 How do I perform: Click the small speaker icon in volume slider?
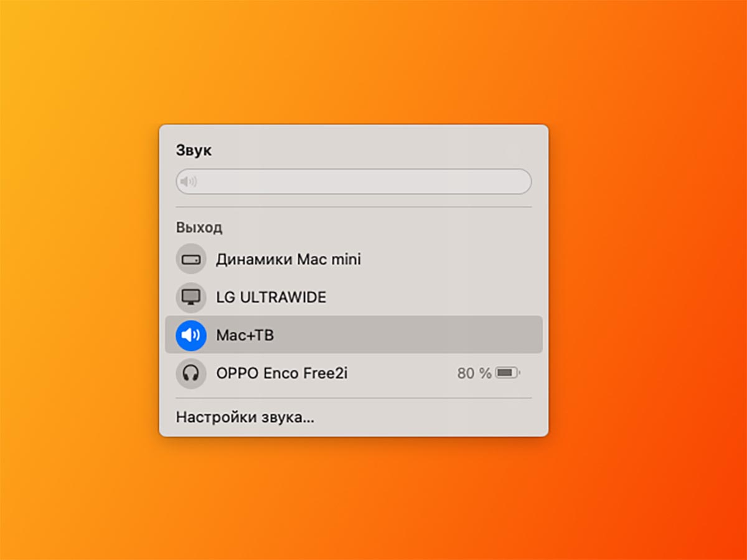click(x=188, y=182)
